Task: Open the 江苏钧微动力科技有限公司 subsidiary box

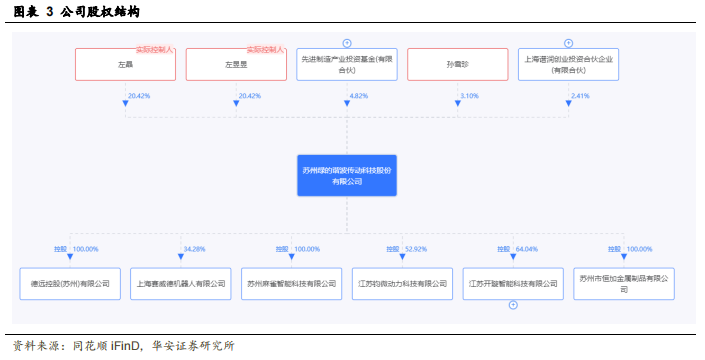Action: 402,284
